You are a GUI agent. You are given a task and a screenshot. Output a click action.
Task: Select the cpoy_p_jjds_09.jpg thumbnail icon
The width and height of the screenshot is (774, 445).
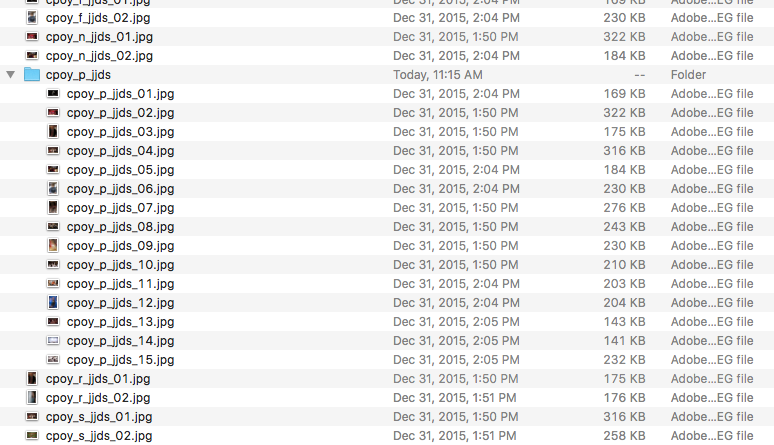53,246
